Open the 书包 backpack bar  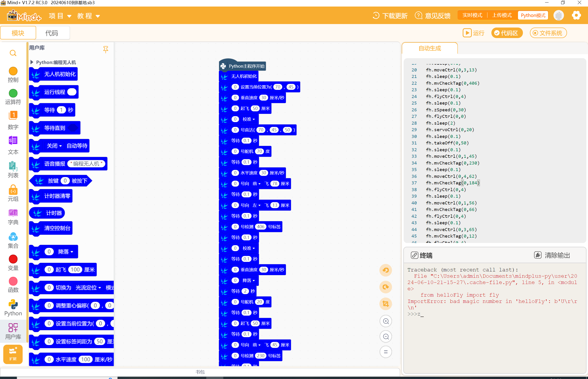point(200,372)
